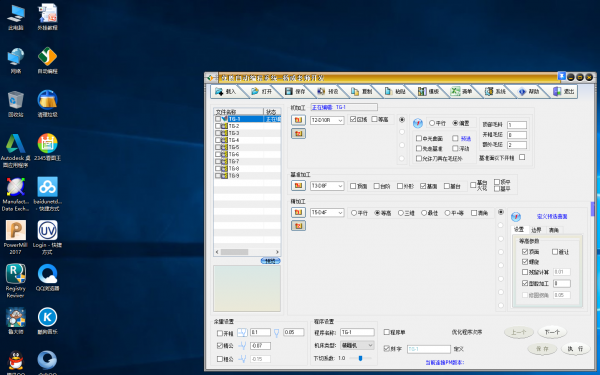
Task: Click the tool icon button beside T5-D4F dropdown
Action: point(298,212)
